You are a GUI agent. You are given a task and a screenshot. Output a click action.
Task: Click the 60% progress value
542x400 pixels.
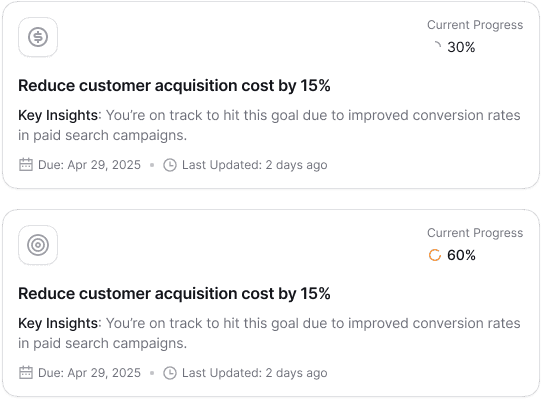[461, 255]
